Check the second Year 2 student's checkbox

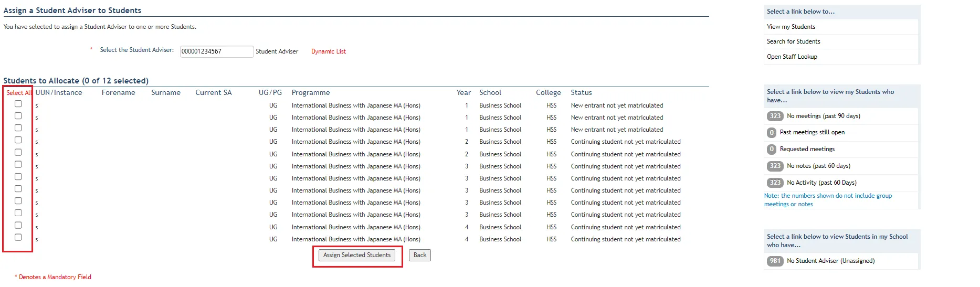[18, 153]
